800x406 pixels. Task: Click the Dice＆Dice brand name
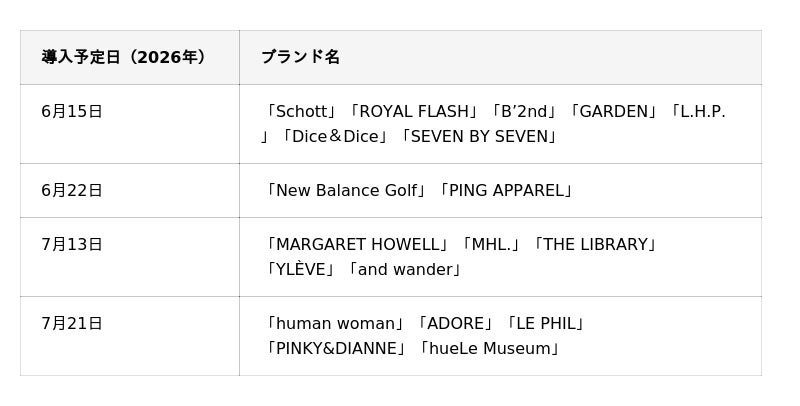coord(335,137)
